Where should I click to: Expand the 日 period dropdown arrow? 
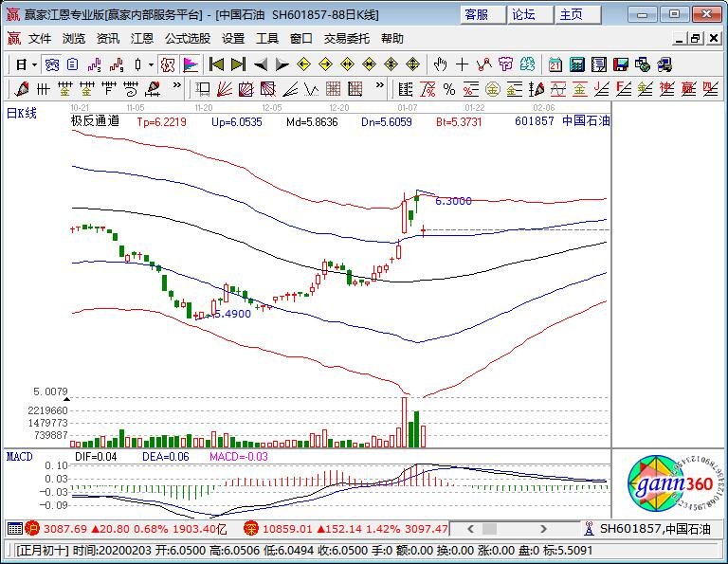click(34, 64)
